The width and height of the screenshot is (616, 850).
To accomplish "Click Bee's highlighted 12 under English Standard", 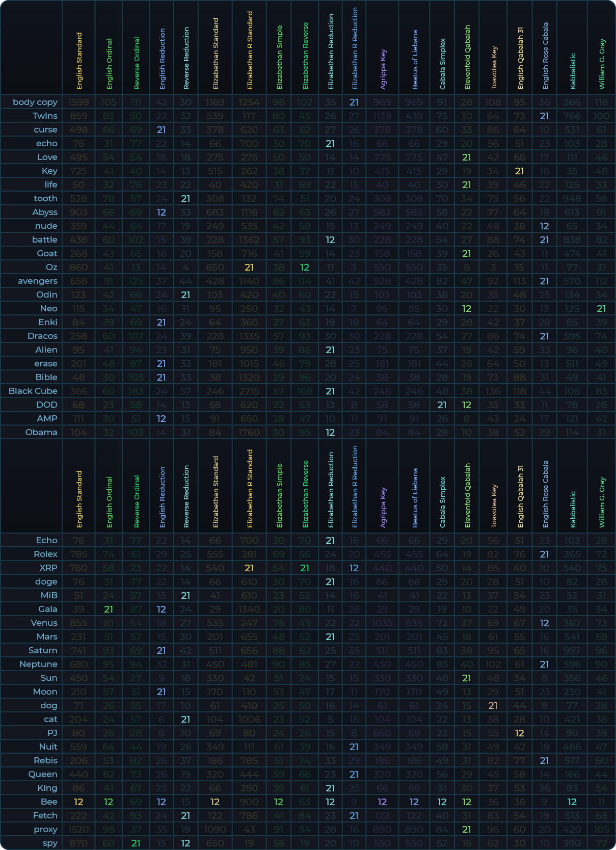I will pyautogui.click(x=78, y=802).
